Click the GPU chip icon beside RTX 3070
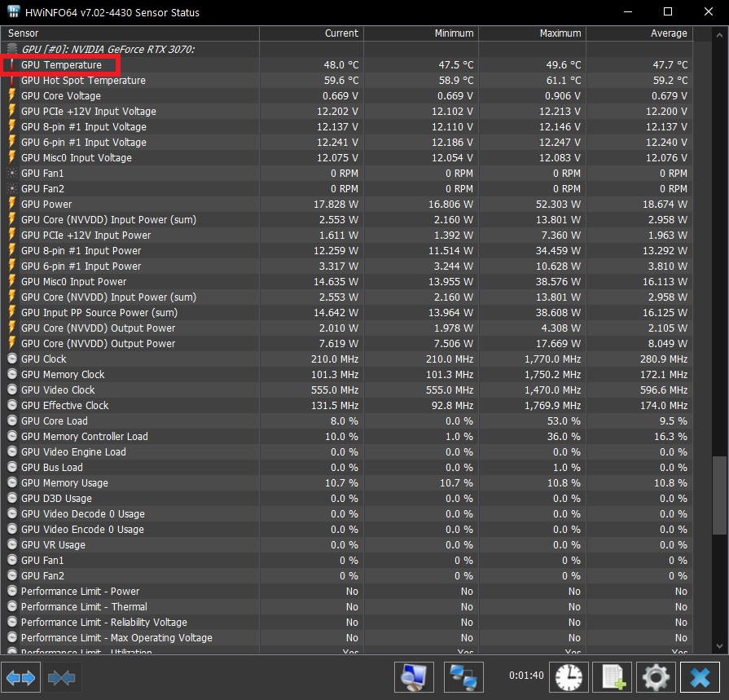This screenshot has width=729, height=700. click(x=12, y=49)
